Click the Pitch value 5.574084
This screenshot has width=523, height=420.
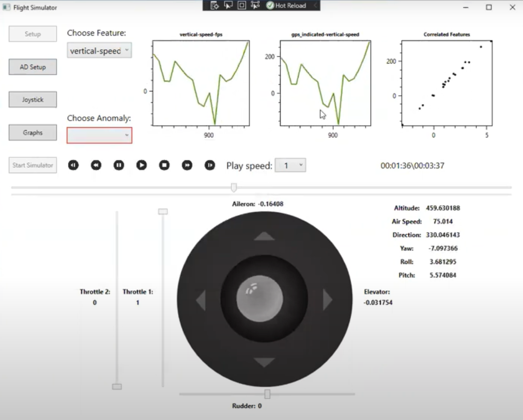coord(443,275)
